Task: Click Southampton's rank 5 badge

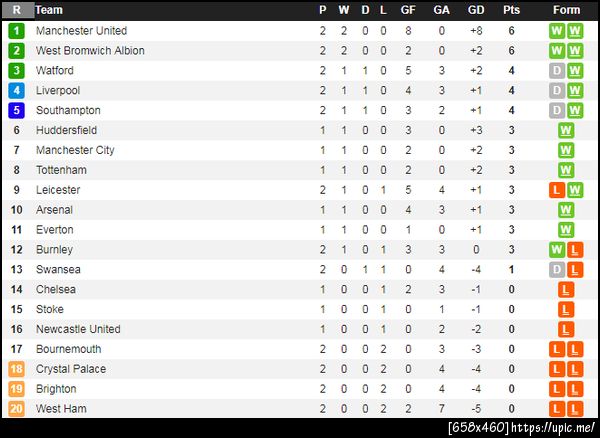Action: [x=16, y=110]
